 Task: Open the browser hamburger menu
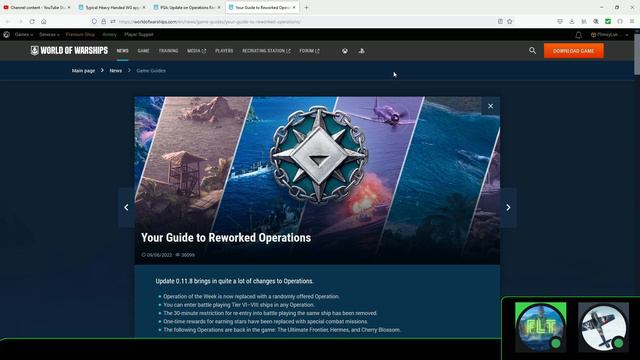point(632,22)
